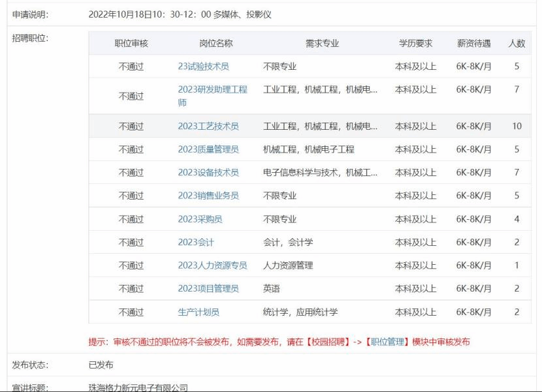
Task: Click the 职位审核 column header
Action: pos(131,44)
